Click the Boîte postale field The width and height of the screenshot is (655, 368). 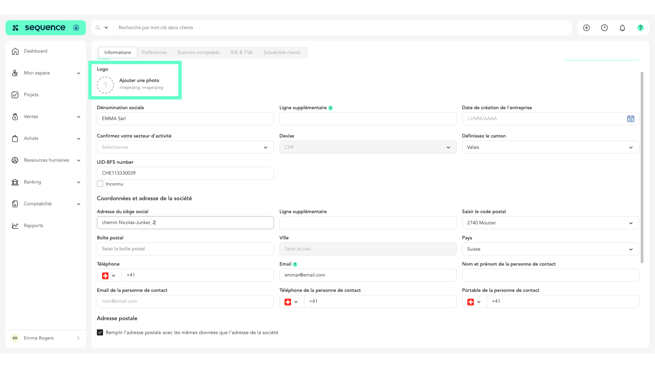[x=185, y=249]
